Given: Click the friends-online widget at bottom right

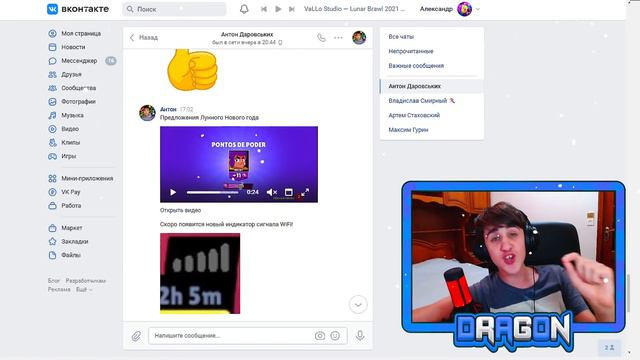Looking at the screenshot, I should pos(609,347).
